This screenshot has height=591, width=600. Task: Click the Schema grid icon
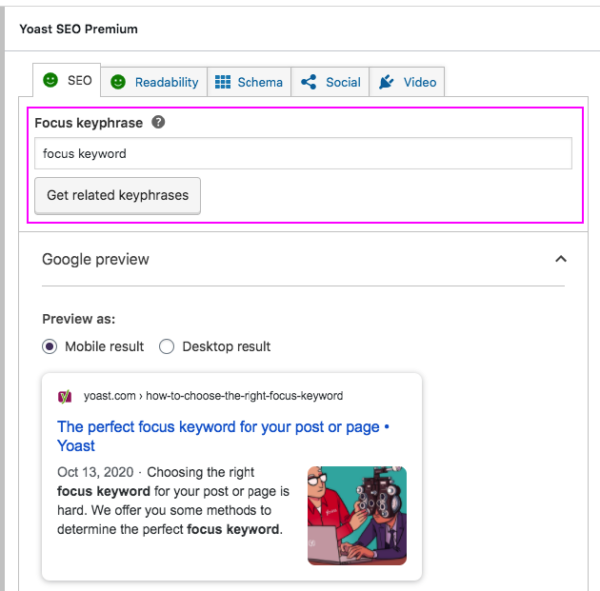point(223,82)
